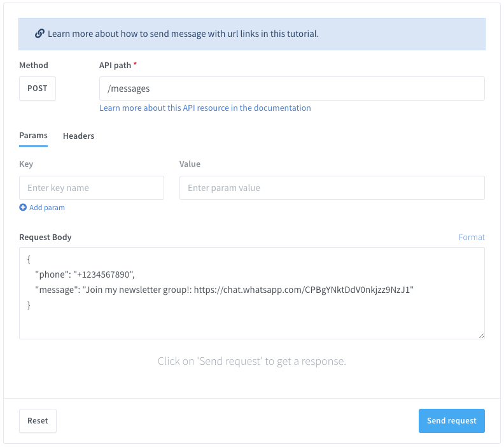Click the chain link icon in the info banner
Image resolution: width=504 pixels, height=447 pixels.
[39, 33]
